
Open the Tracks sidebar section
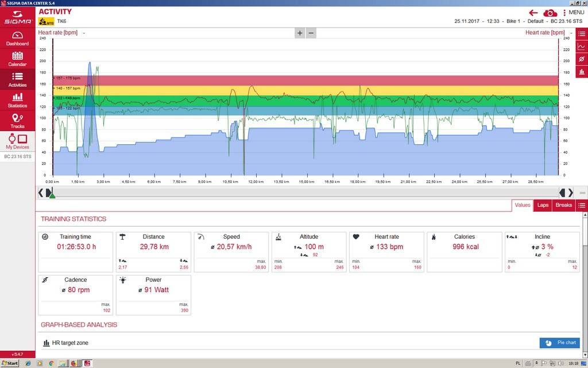(17, 121)
